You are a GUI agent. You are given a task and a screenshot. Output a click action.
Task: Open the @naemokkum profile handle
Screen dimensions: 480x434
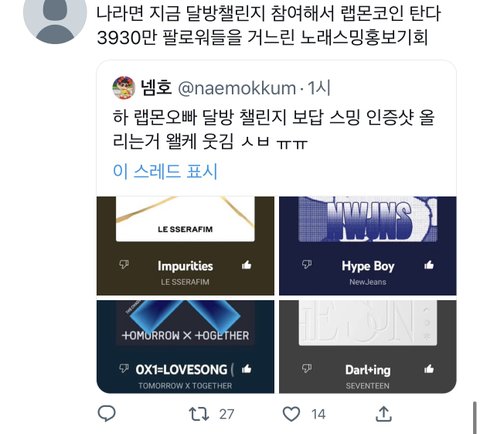(237, 88)
